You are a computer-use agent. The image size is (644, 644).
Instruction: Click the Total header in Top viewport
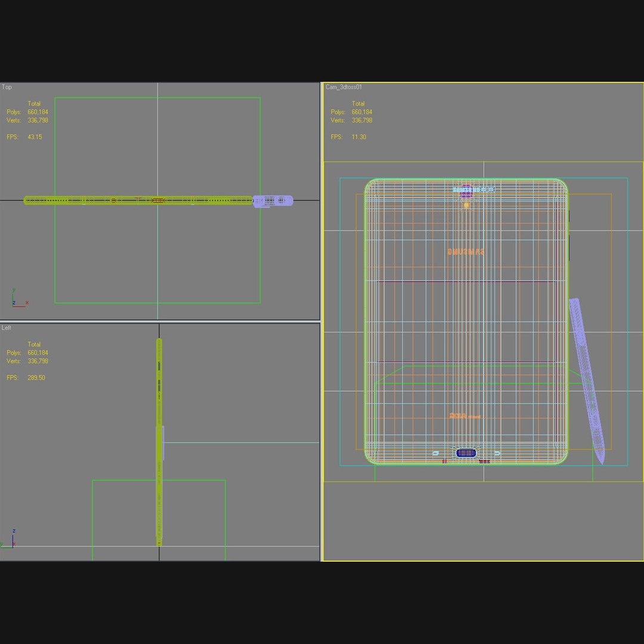coord(34,104)
